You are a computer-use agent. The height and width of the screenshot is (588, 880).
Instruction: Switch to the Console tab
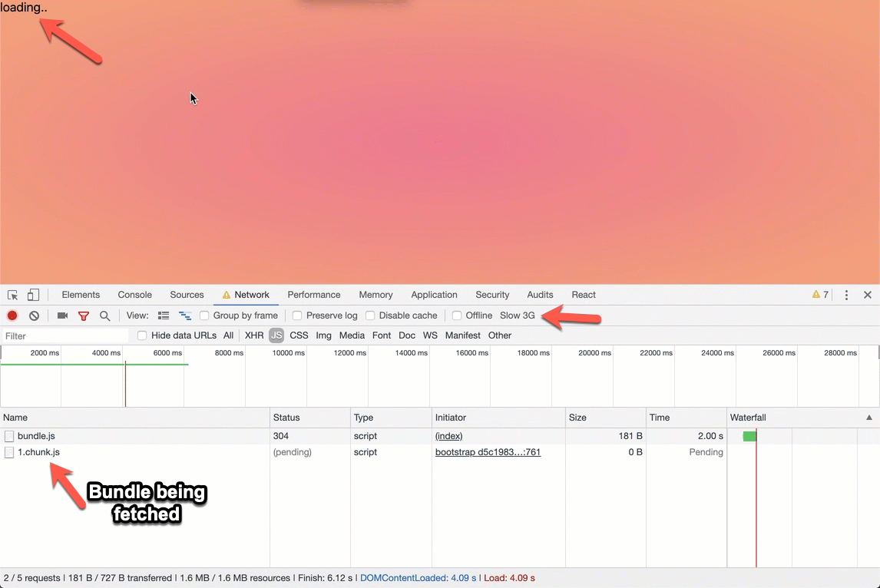[x=134, y=295]
